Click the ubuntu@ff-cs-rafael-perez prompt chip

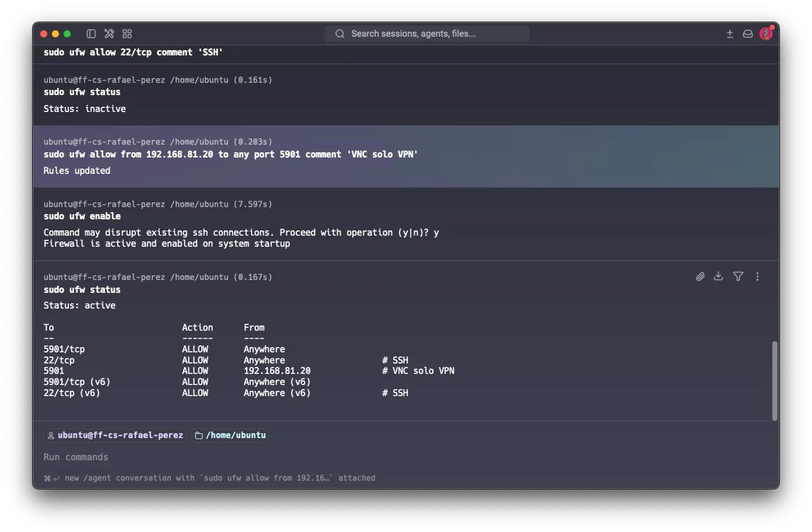click(x=115, y=435)
